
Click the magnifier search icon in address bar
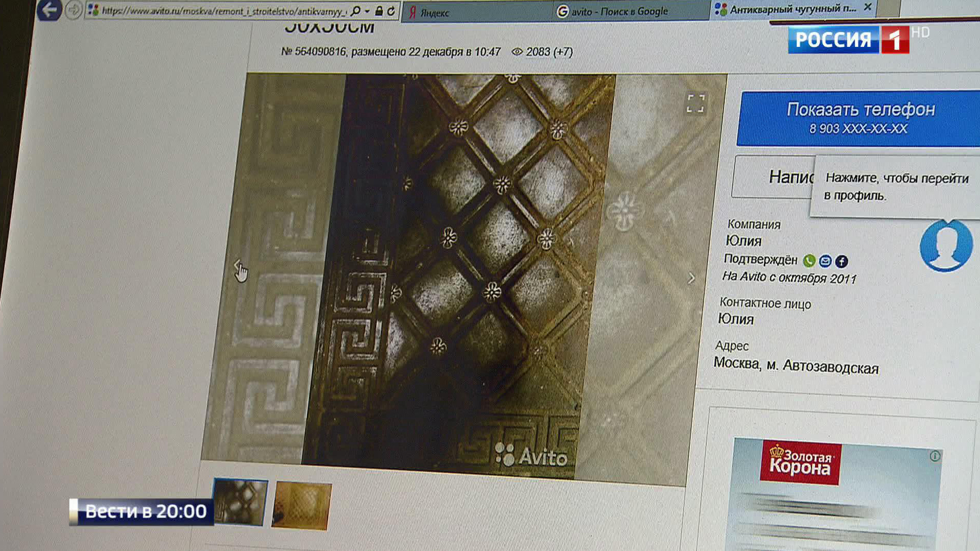[356, 11]
